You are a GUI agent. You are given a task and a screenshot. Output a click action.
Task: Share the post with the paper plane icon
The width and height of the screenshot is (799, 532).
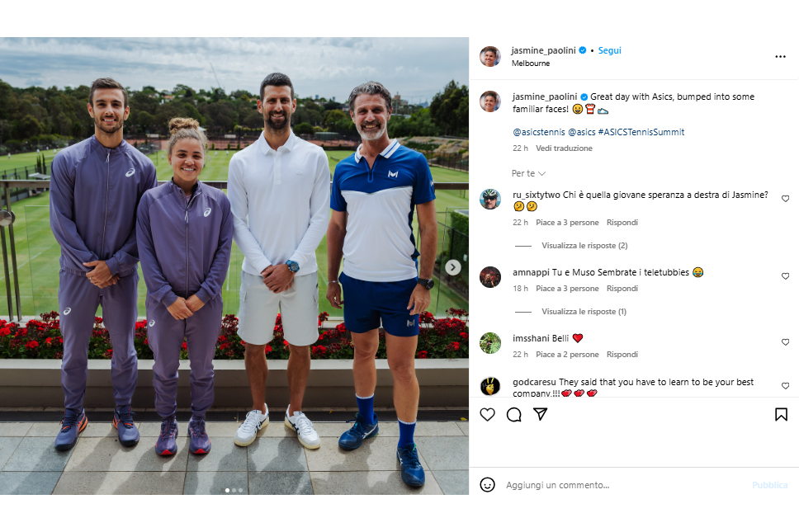click(540, 414)
